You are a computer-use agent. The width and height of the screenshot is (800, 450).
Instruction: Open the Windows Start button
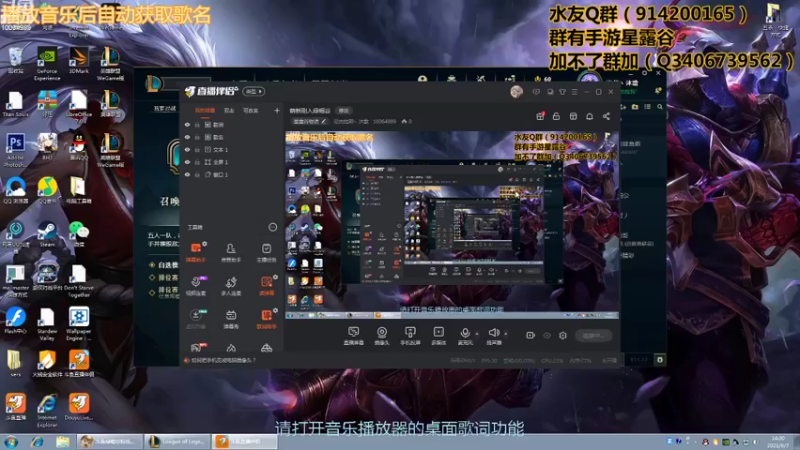pyautogui.click(x=11, y=442)
